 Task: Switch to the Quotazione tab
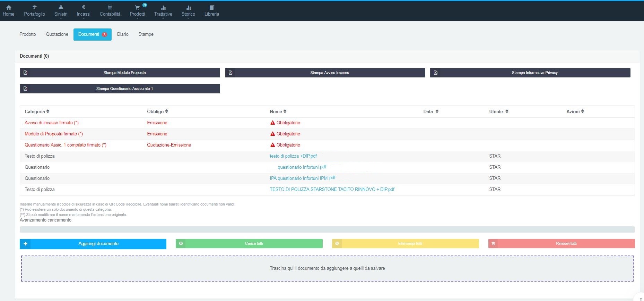click(x=57, y=34)
